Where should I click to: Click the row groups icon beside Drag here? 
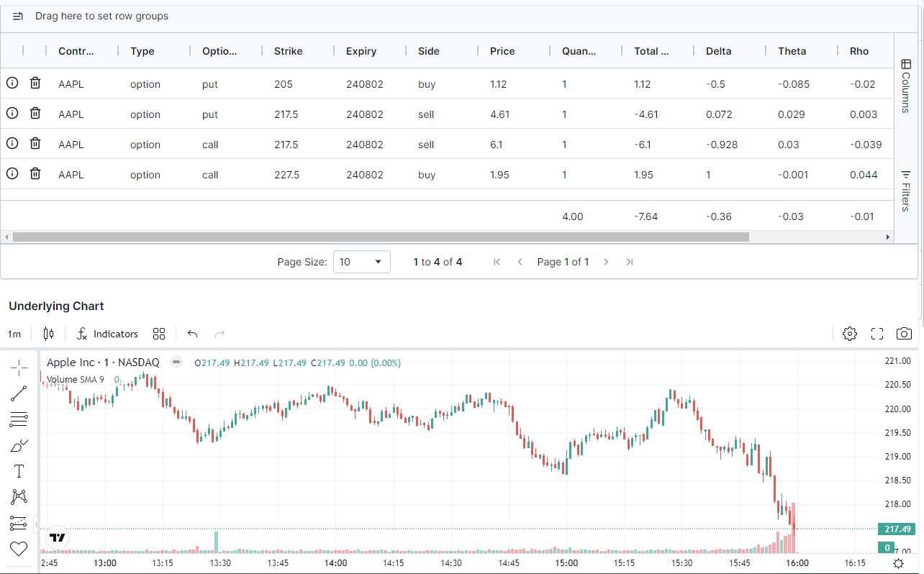tap(18, 16)
